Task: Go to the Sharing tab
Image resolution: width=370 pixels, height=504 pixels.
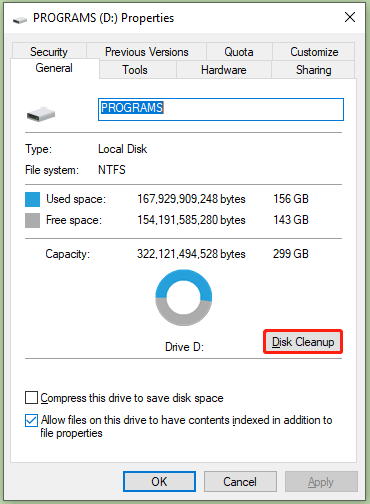Action: pyautogui.click(x=313, y=70)
